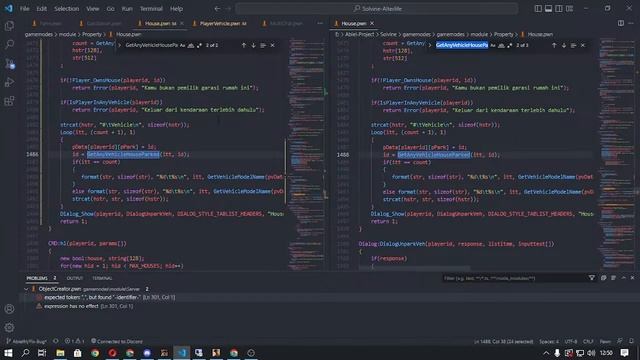
Task: Open Customize Layout icon in title bar
Action: tap(569, 9)
